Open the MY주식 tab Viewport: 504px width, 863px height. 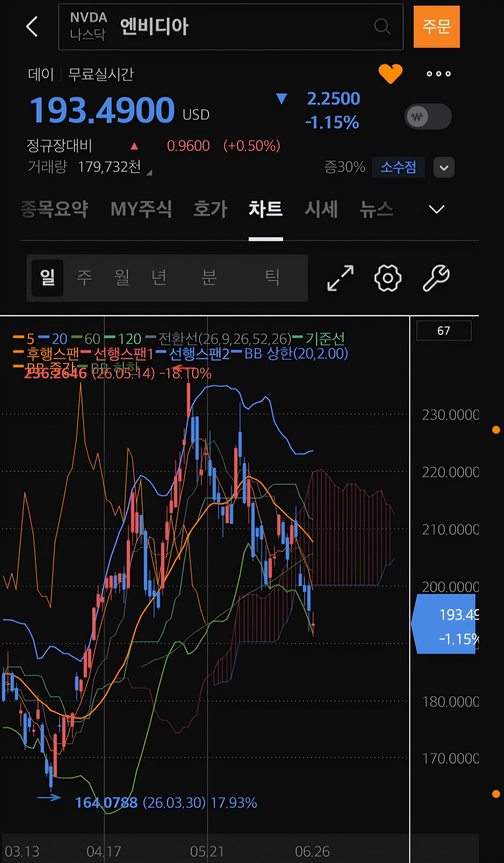pos(141,209)
